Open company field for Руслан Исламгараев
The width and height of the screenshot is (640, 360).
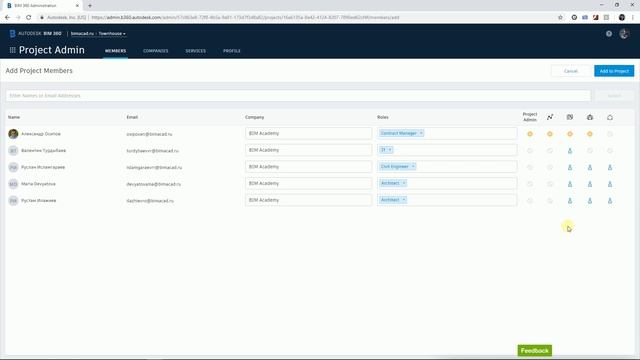(309, 167)
